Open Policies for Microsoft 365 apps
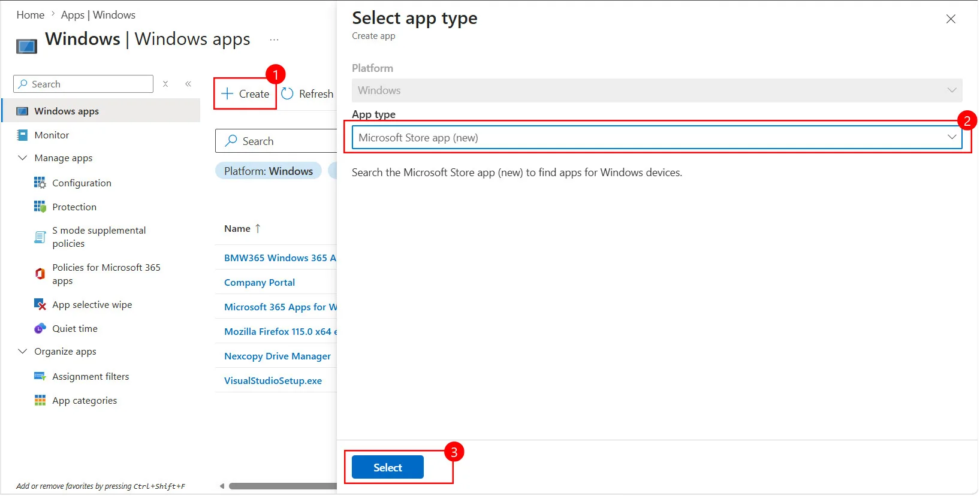 click(106, 274)
